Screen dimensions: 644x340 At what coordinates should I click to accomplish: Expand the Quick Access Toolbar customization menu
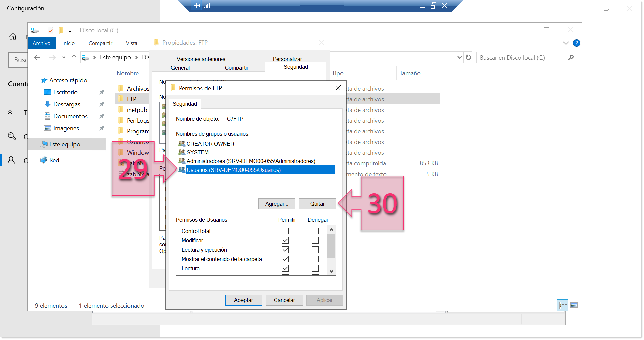tap(70, 30)
